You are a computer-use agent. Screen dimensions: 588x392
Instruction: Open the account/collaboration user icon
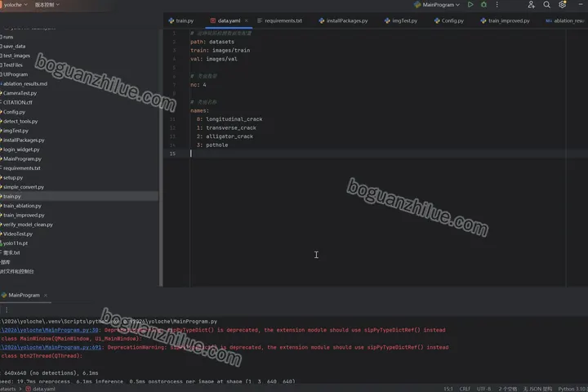(x=531, y=5)
